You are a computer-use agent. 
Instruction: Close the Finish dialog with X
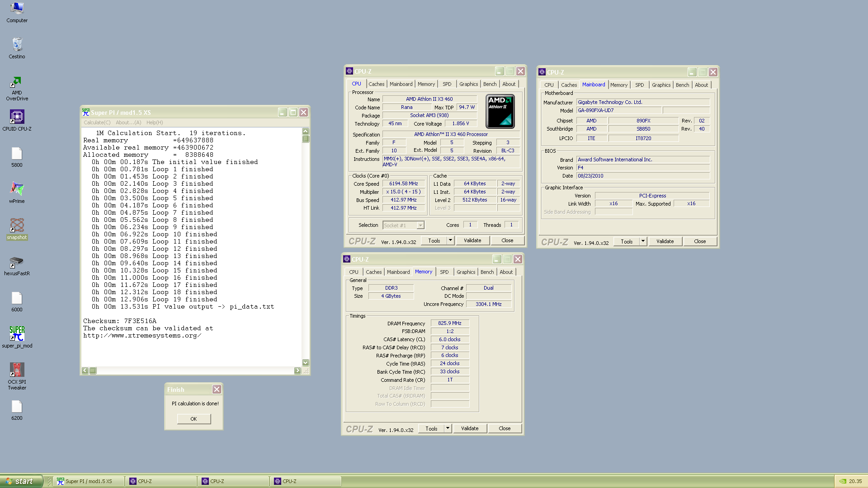coord(217,389)
